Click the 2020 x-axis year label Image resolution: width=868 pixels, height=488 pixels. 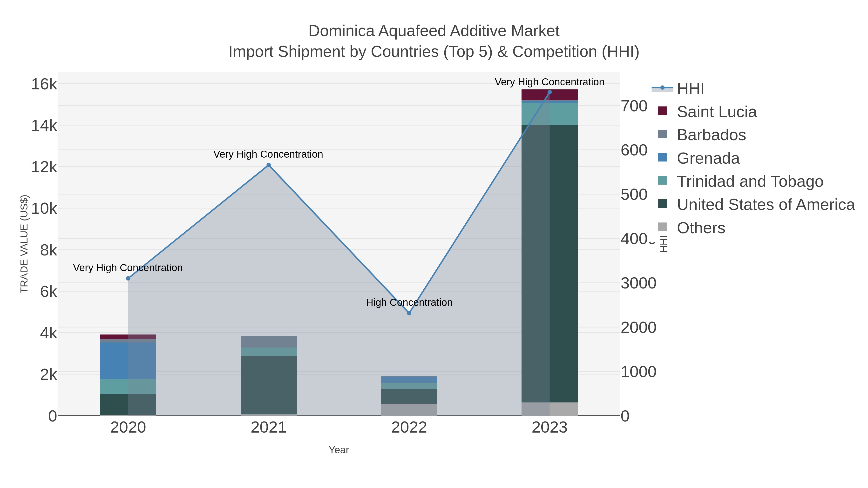pos(128,428)
